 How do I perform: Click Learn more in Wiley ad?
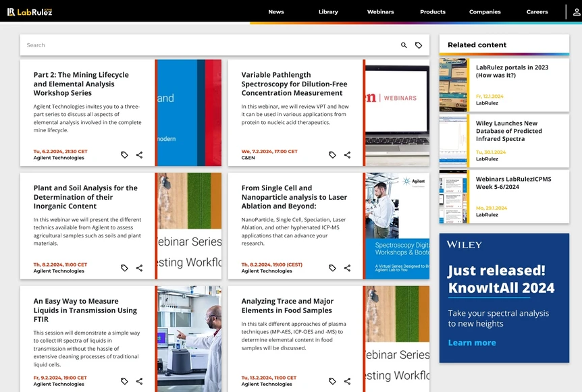[x=472, y=343]
